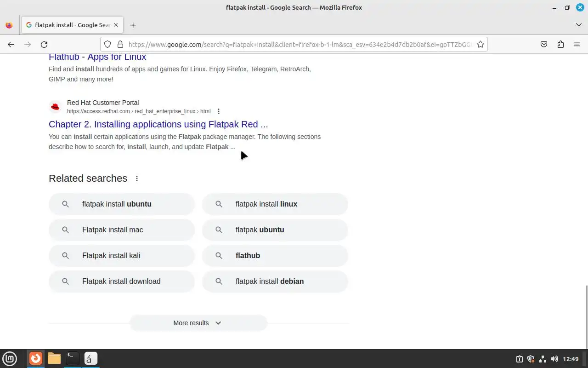Close the flatpak install tab

(116, 25)
